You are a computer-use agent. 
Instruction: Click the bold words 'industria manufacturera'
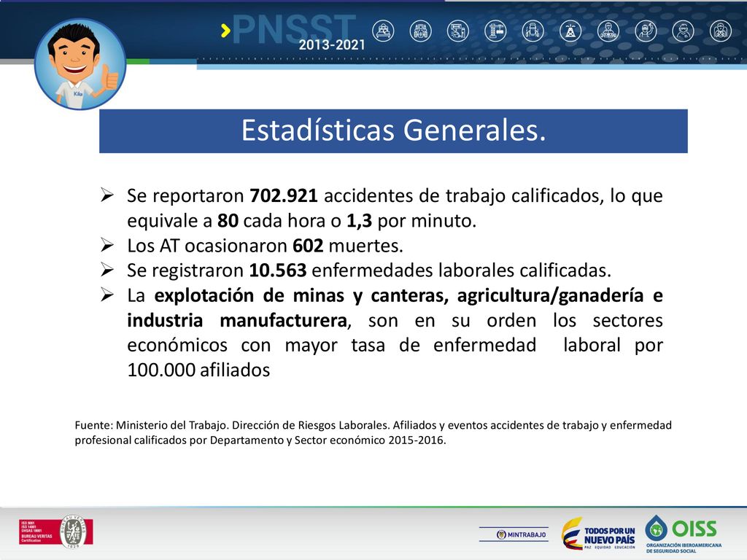pyautogui.click(x=237, y=321)
